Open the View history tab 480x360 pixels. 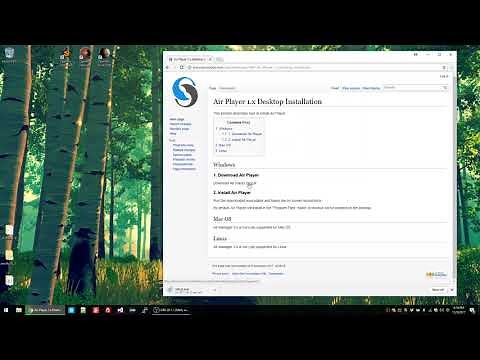pyautogui.click(x=371, y=88)
